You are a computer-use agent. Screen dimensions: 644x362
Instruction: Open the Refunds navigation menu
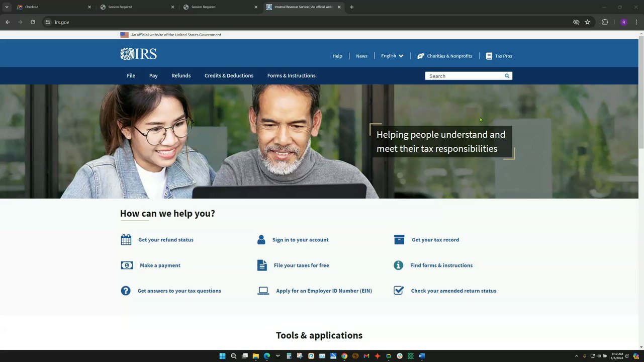(x=181, y=75)
